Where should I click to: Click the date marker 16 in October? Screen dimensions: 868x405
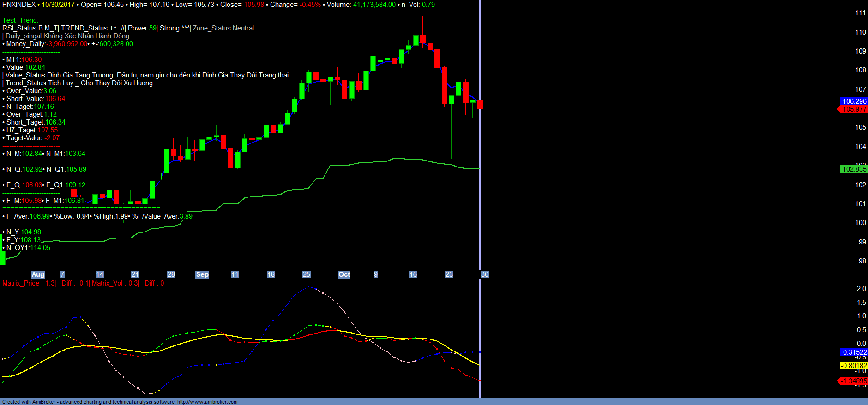click(413, 274)
